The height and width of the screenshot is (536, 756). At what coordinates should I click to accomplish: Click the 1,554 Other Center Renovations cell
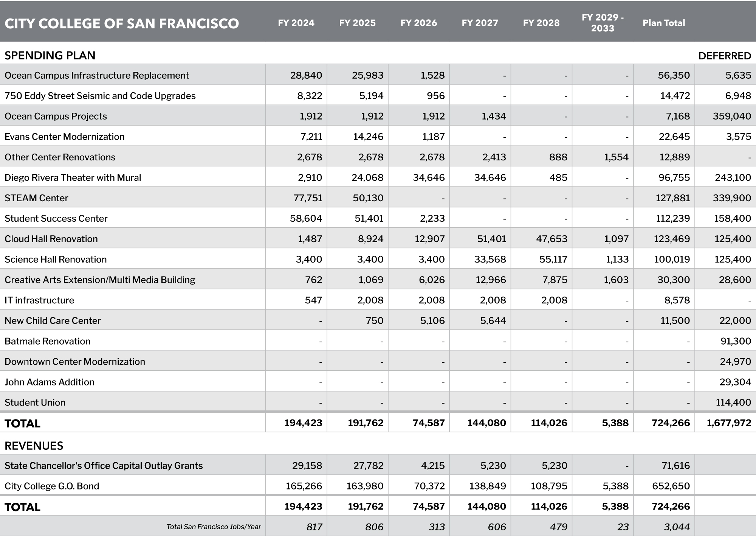pos(616,157)
